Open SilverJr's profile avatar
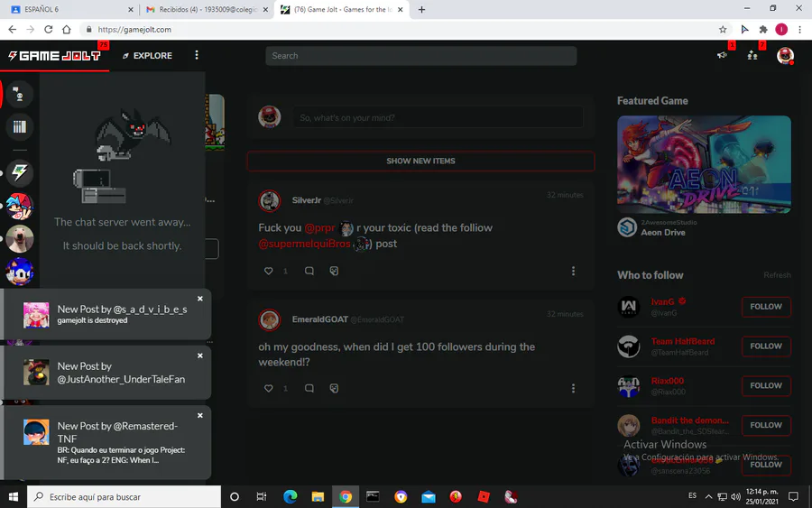 coord(269,201)
